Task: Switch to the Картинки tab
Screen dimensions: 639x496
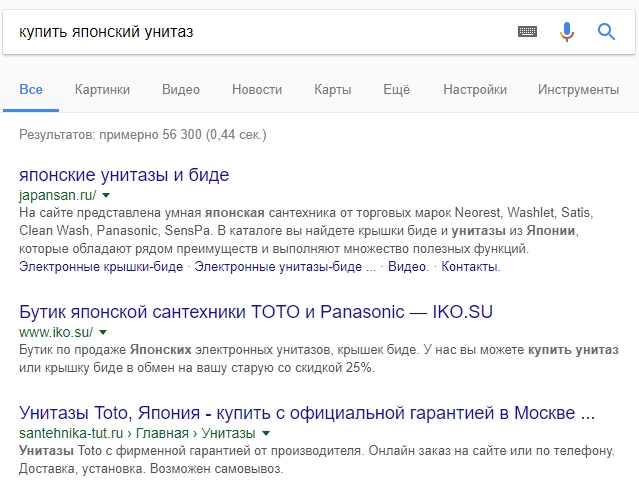Action: [x=102, y=89]
